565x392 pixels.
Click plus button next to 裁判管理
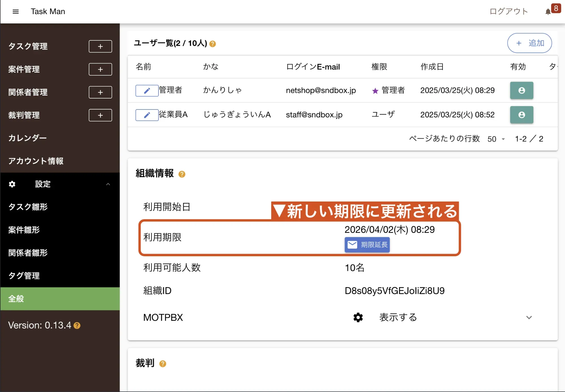click(x=100, y=115)
